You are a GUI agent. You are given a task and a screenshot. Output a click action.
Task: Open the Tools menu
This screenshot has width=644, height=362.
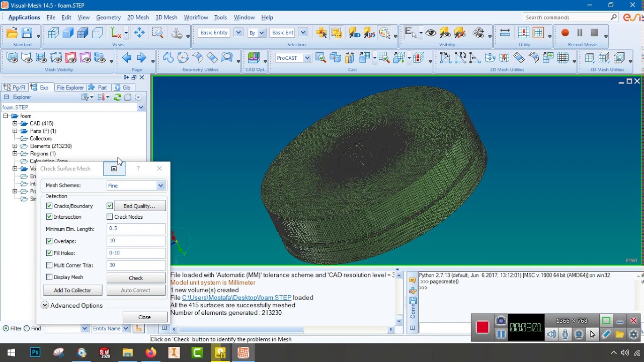[220, 17]
